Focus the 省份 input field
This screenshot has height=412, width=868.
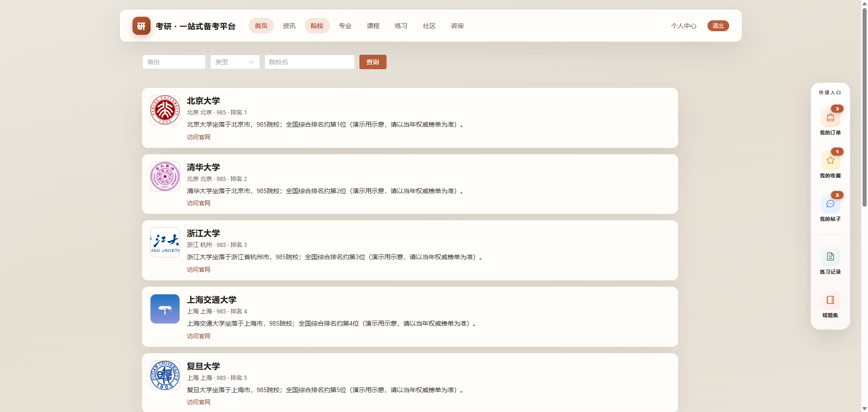(x=174, y=62)
